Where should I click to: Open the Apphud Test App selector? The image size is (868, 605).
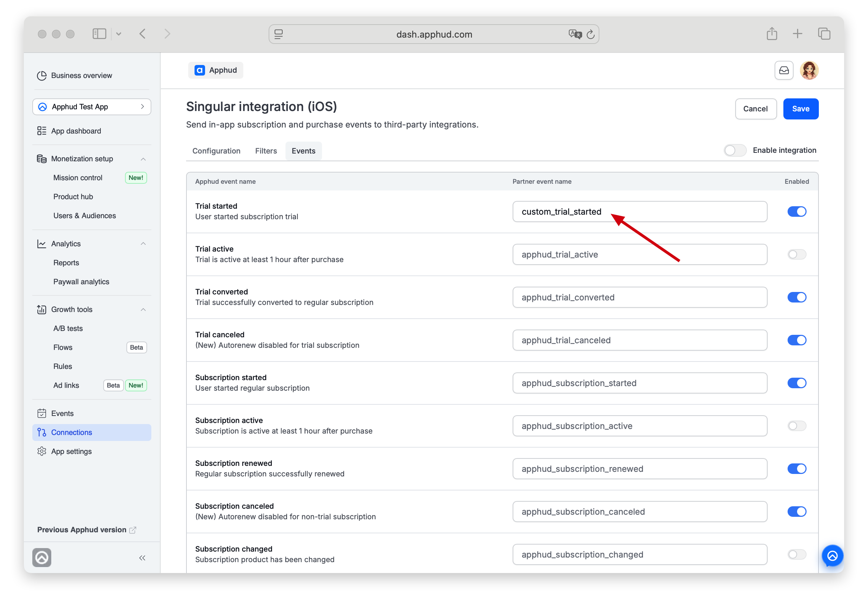(x=92, y=107)
